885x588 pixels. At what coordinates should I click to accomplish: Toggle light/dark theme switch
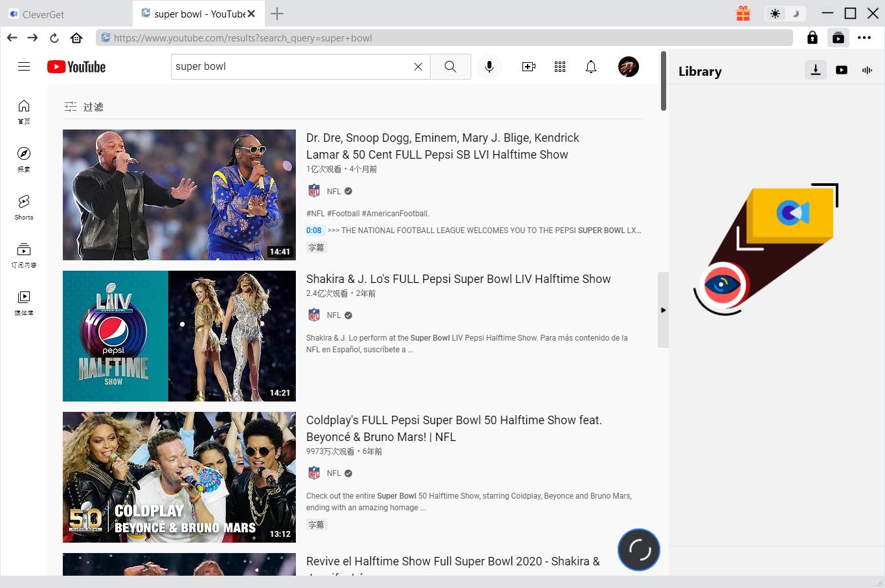click(x=785, y=14)
